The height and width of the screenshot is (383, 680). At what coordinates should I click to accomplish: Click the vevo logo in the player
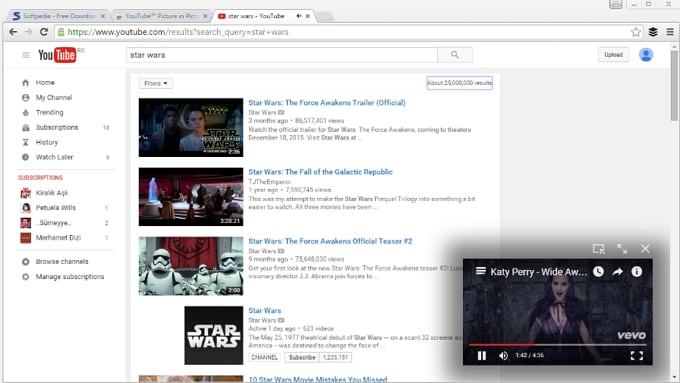pyautogui.click(x=631, y=335)
